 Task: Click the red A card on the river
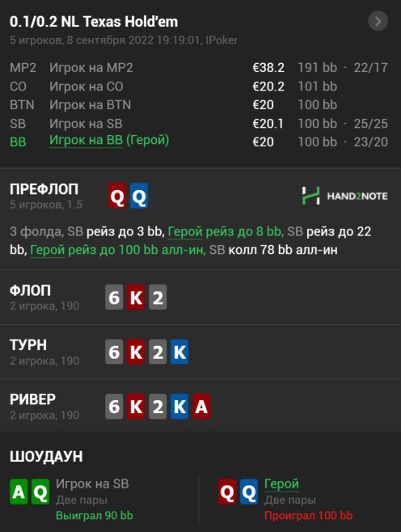[201, 406]
